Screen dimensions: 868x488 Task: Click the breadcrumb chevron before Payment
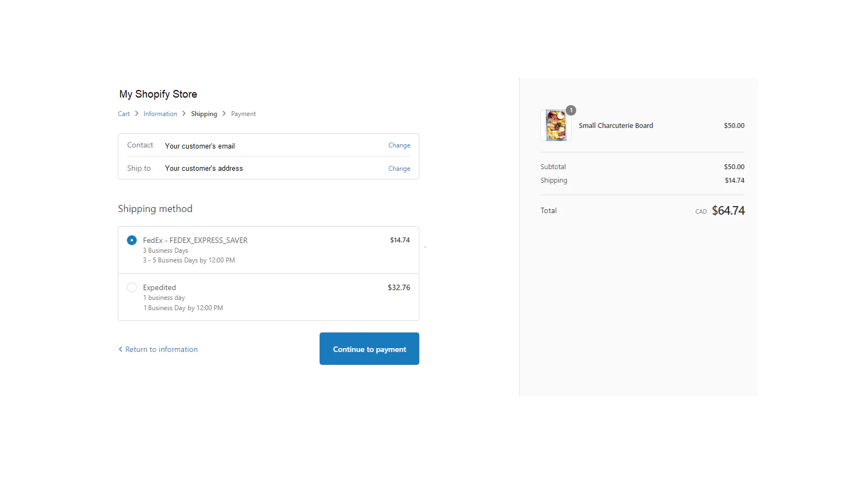(x=224, y=114)
